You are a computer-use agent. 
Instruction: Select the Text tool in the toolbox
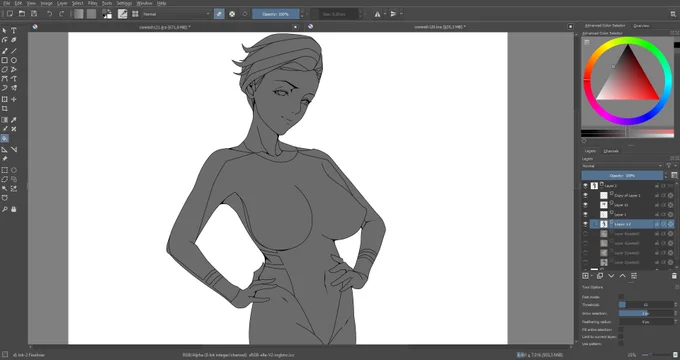(x=14, y=30)
